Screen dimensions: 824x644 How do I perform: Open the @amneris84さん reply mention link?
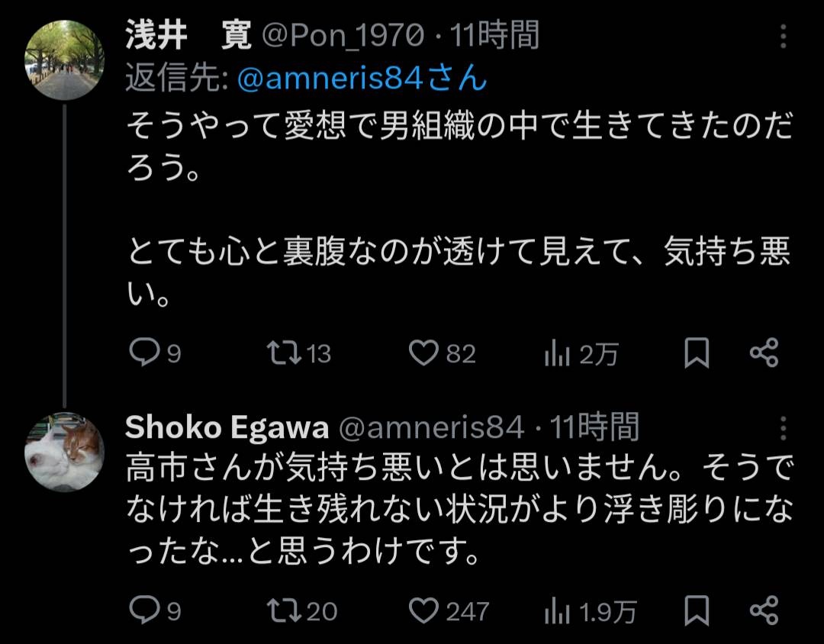[362, 78]
